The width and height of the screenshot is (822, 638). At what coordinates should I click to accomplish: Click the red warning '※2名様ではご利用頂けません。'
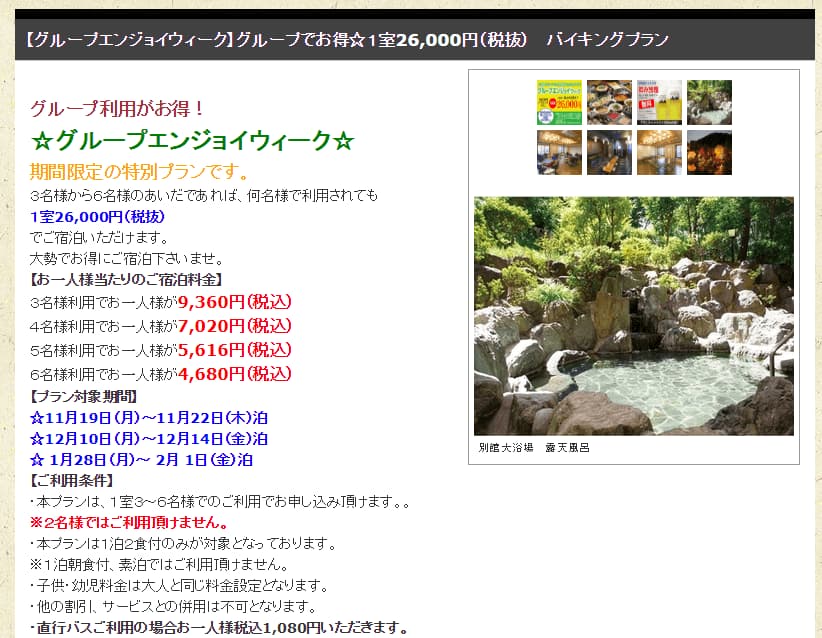point(129,523)
